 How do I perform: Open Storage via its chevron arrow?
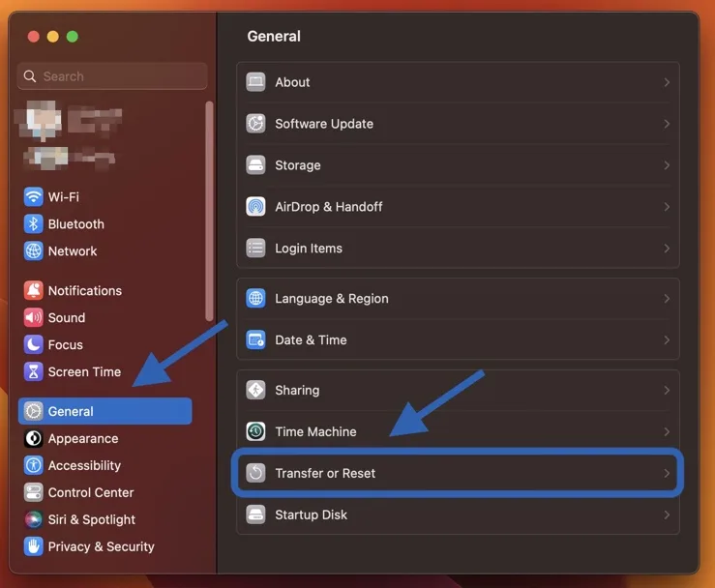pos(667,165)
